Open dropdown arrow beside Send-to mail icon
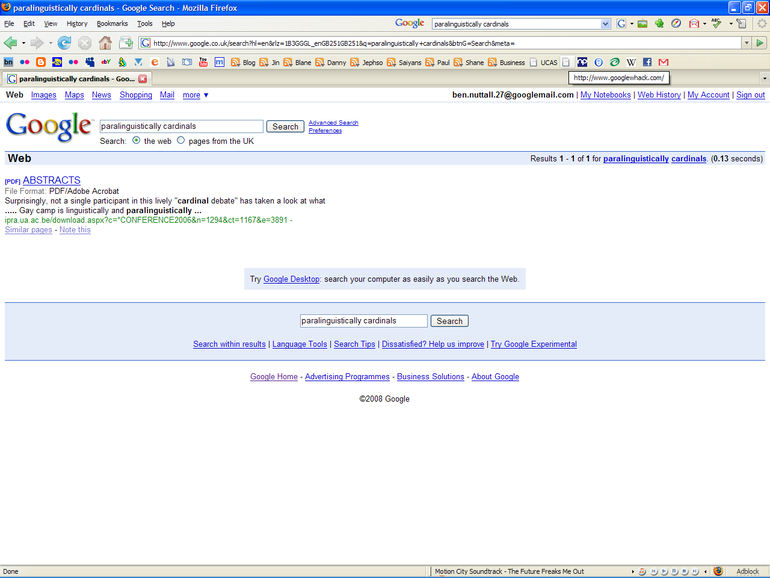The width and height of the screenshot is (770, 578). [x=704, y=24]
